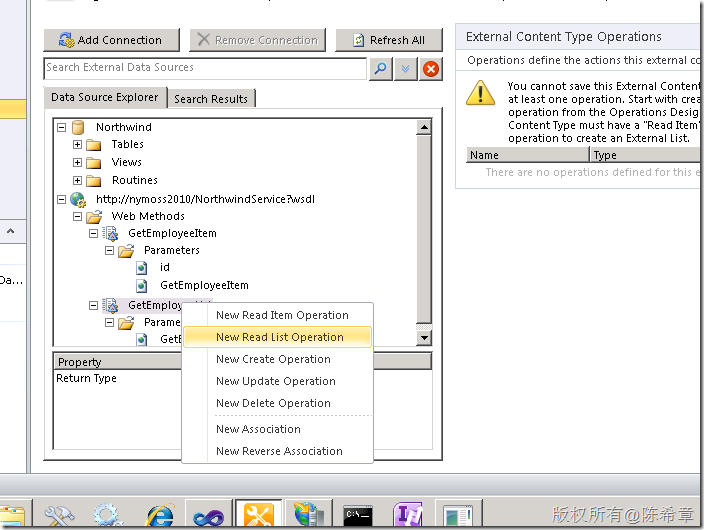Open the globe and server taskbar icon
Image resolution: width=704 pixels, height=530 pixels.
pos(309,513)
